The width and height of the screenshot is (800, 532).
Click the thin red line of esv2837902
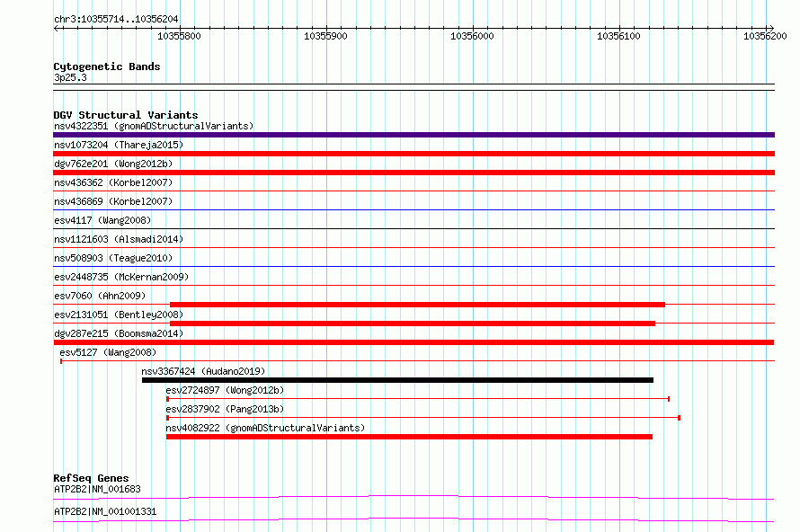coord(423,417)
